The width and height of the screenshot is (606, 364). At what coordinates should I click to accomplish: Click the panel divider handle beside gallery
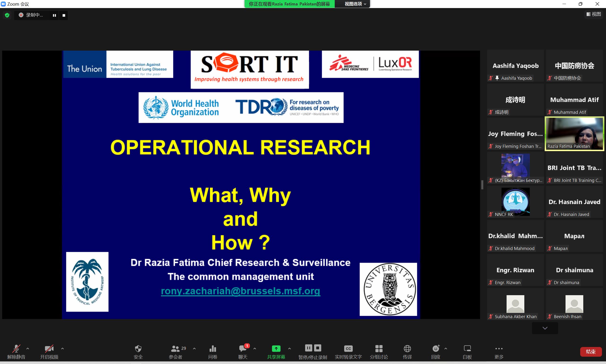click(x=482, y=185)
